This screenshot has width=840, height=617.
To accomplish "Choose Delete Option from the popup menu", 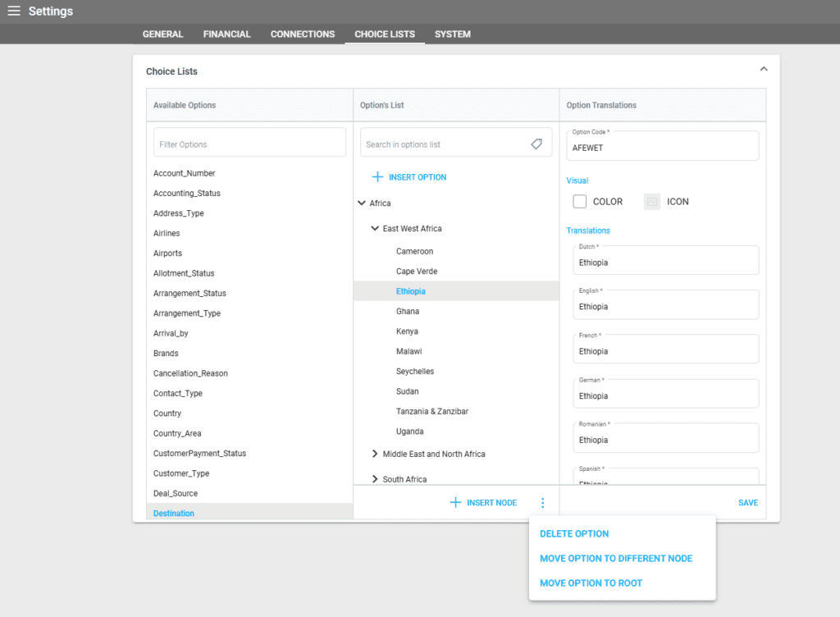I will pos(574,534).
